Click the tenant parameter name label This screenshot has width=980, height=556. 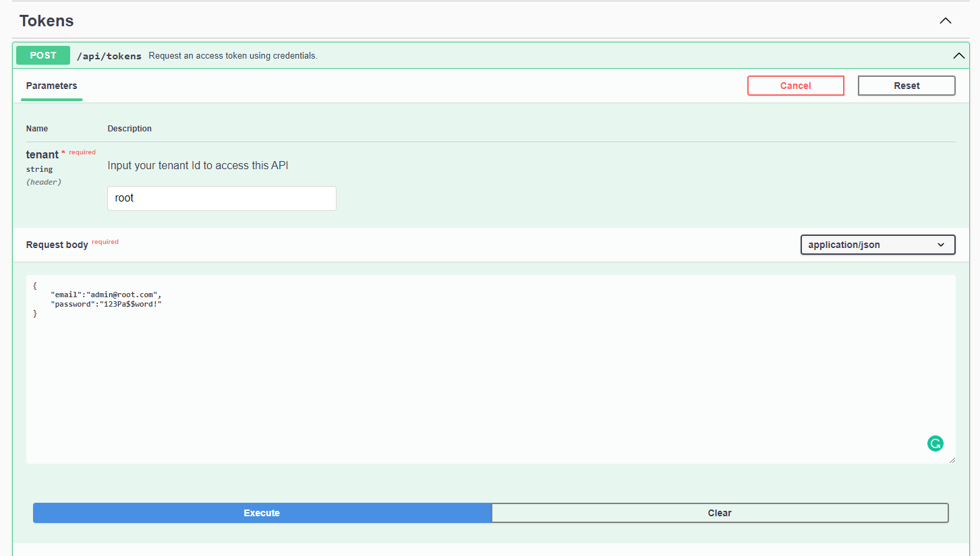(x=42, y=155)
